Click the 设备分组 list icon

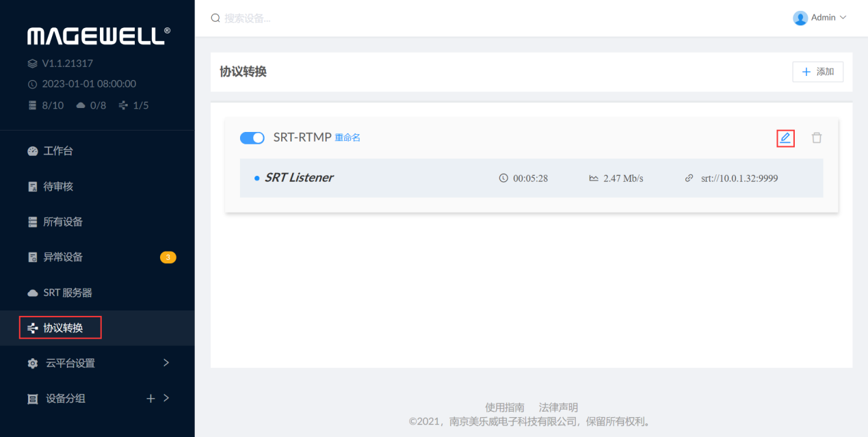32,399
